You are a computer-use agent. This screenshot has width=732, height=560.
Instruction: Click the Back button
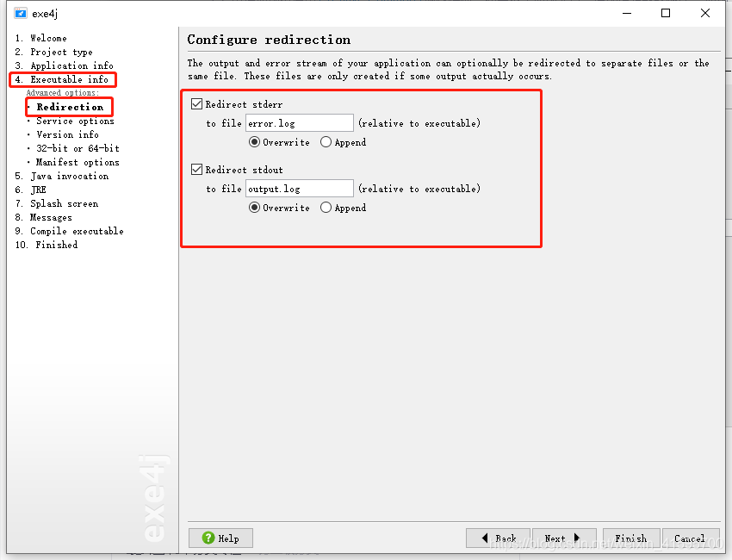tap(498, 538)
